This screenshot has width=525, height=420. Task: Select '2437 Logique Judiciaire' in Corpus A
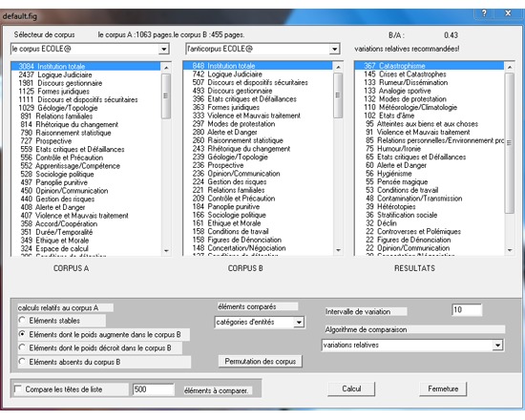click(x=86, y=74)
